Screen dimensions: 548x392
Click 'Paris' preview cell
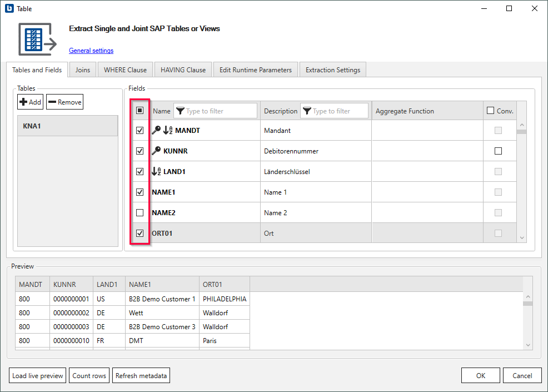pos(225,341)
